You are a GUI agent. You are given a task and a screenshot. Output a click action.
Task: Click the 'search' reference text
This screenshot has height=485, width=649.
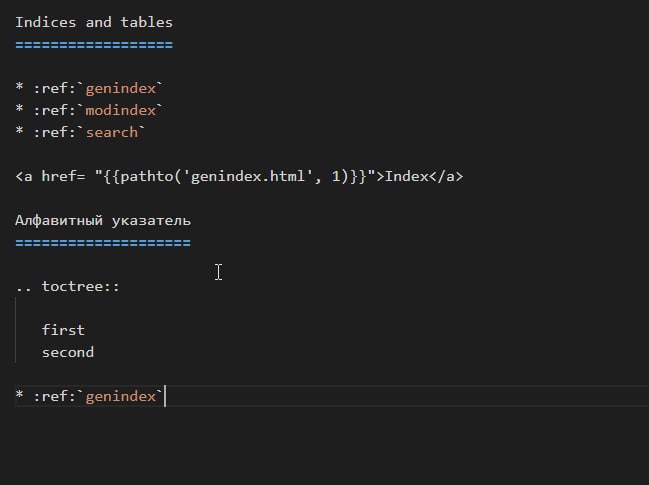pos(112,132)
